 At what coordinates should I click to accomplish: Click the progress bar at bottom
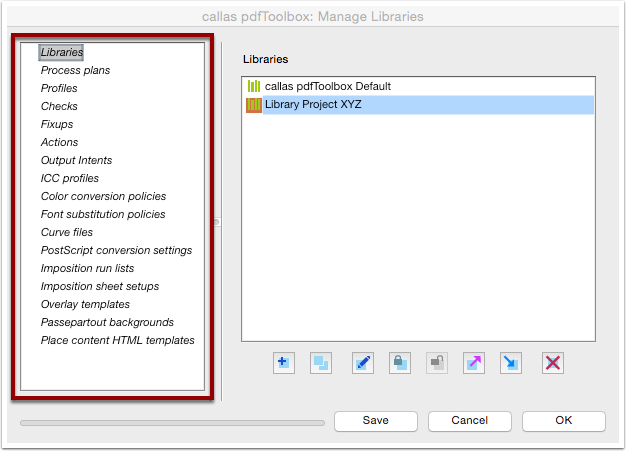click(x=172, y=423)
